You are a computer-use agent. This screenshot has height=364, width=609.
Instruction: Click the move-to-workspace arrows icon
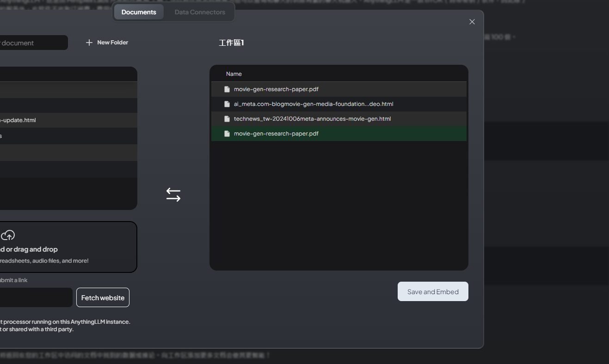(x=173, y=195)
